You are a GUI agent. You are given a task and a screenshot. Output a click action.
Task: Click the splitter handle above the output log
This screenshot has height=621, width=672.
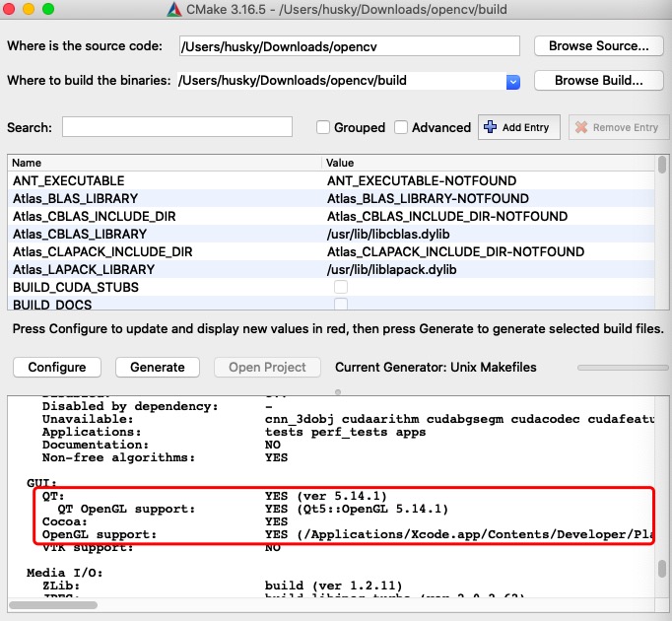(x=338, y=392)
